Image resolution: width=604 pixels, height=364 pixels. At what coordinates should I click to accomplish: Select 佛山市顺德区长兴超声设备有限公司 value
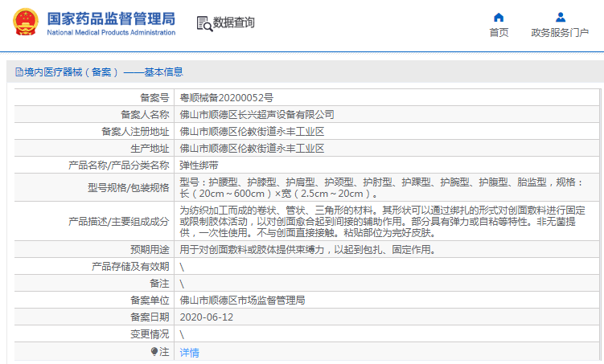pyautogui.click(x=257, y=115)
